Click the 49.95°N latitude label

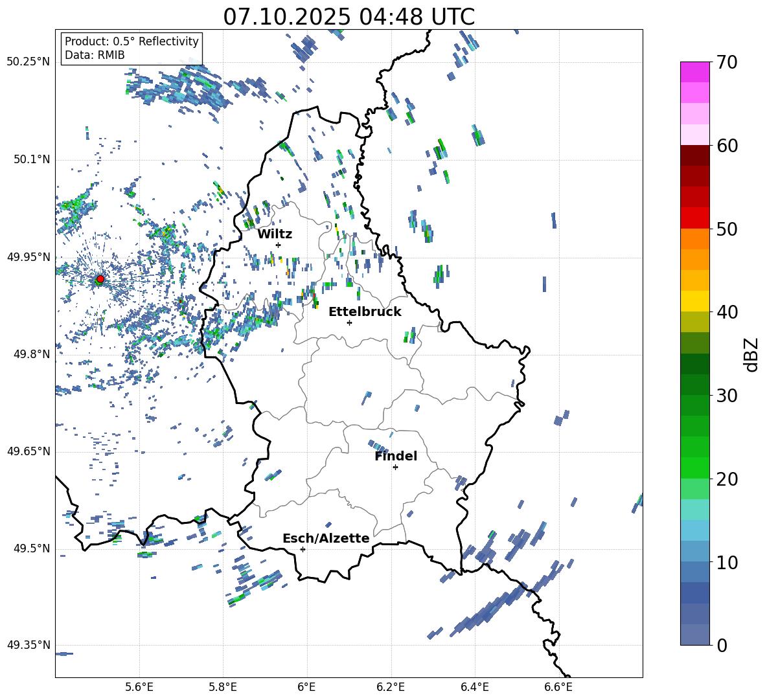pyautogui.click(x=29, y=256)
